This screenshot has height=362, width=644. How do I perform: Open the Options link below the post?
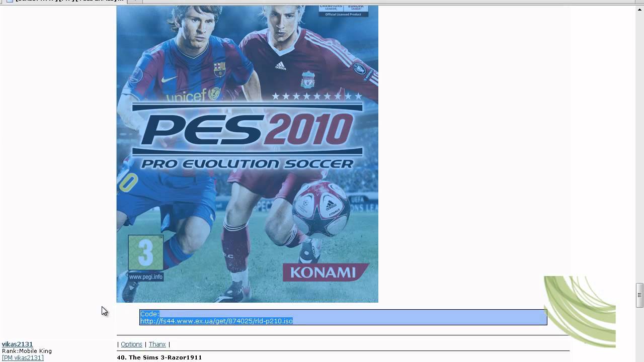[131, 344]
